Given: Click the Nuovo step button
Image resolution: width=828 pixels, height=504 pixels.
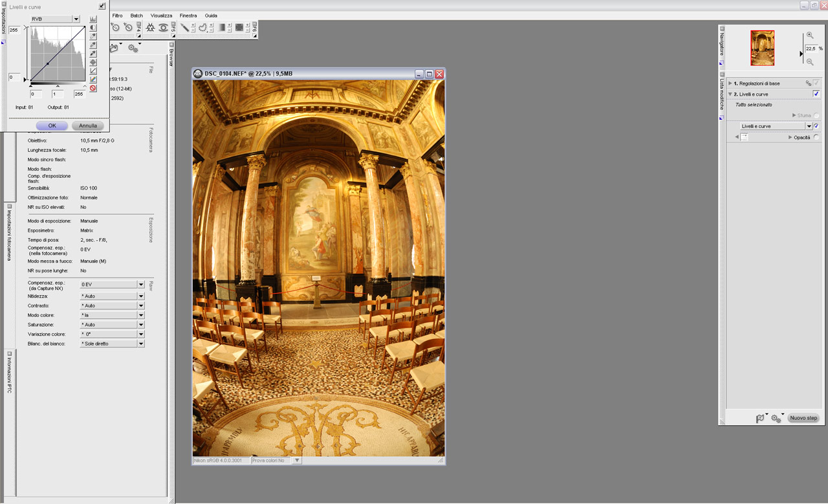Looking at the screenshot, I should (803, 419).
